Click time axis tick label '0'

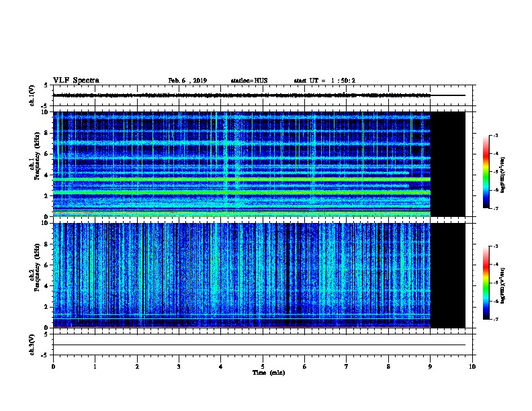click(x=53, y=367)
